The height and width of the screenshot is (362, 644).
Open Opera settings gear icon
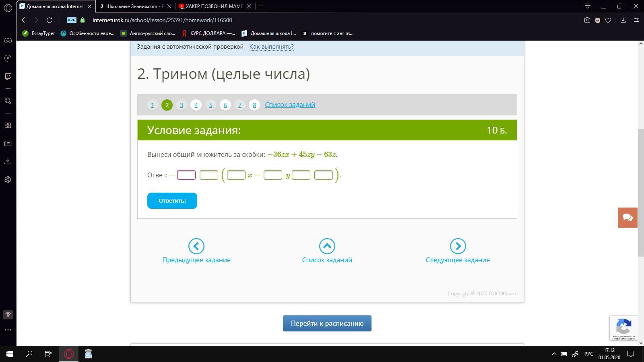click(x=8, y=179)
